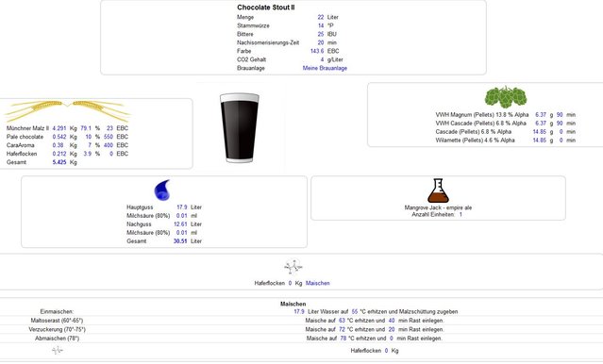This screenshot has height=364, width=603.
Task: Select Maltoserast temperature 63
Action: (x=342, y=321)
